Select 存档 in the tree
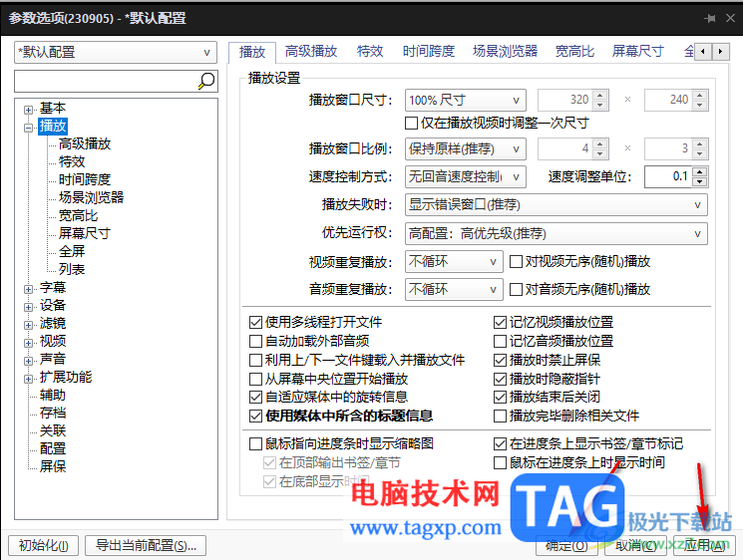 pos(53,413)
